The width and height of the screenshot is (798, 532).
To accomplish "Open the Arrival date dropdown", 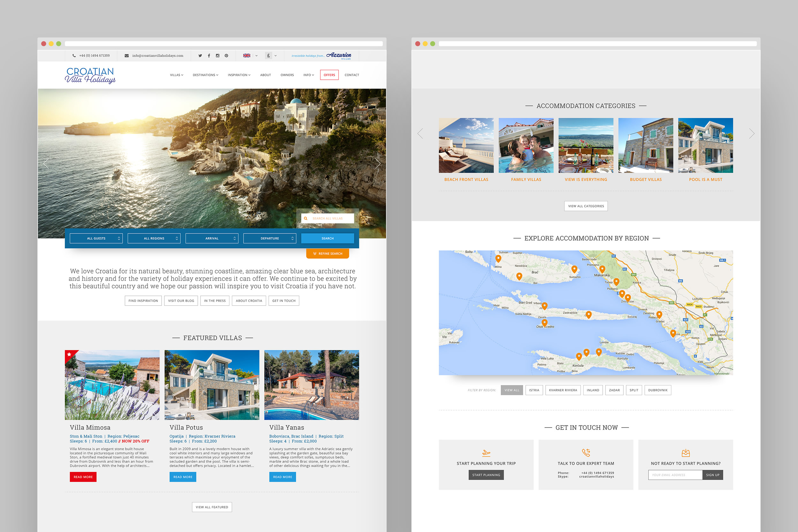I will (212, 238).
